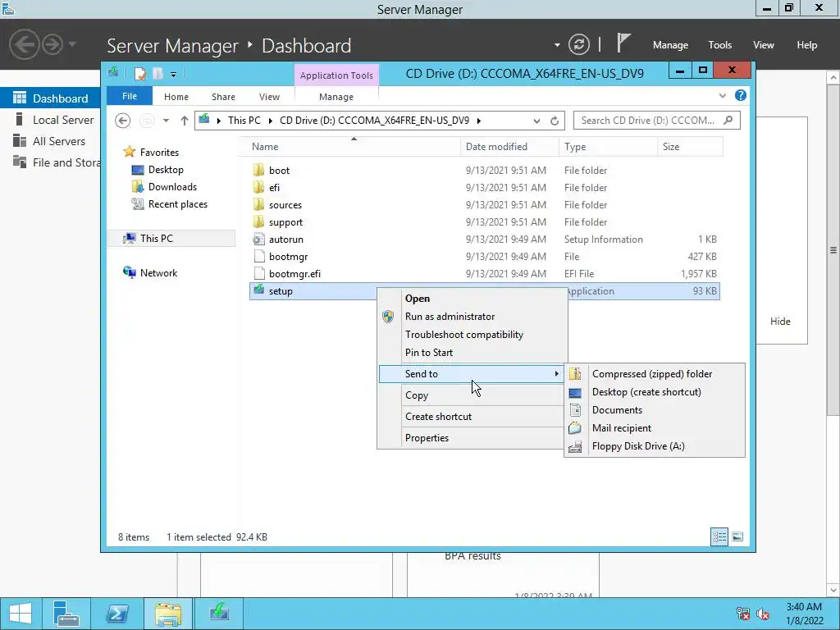The height and width of the screenshot is (630, 840).
Task: Open Server Manager from the taskbar
Action: pos(66,614)
